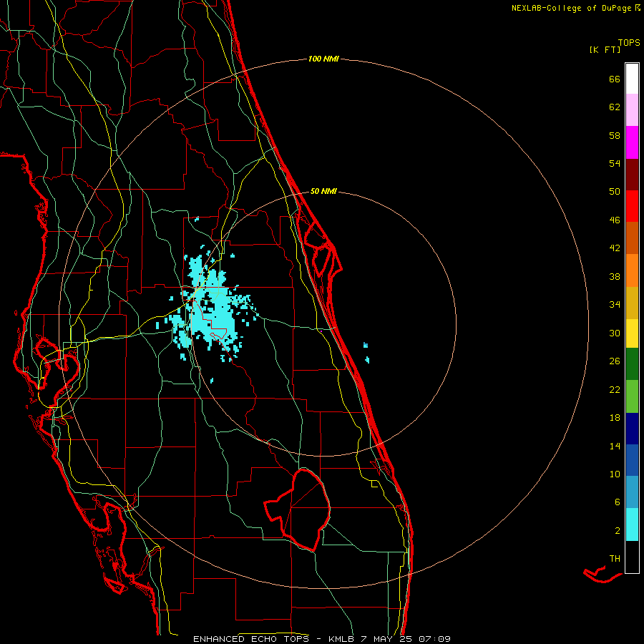644x644 pixels.
Task: Click the legend value 46
Action: 615,220
